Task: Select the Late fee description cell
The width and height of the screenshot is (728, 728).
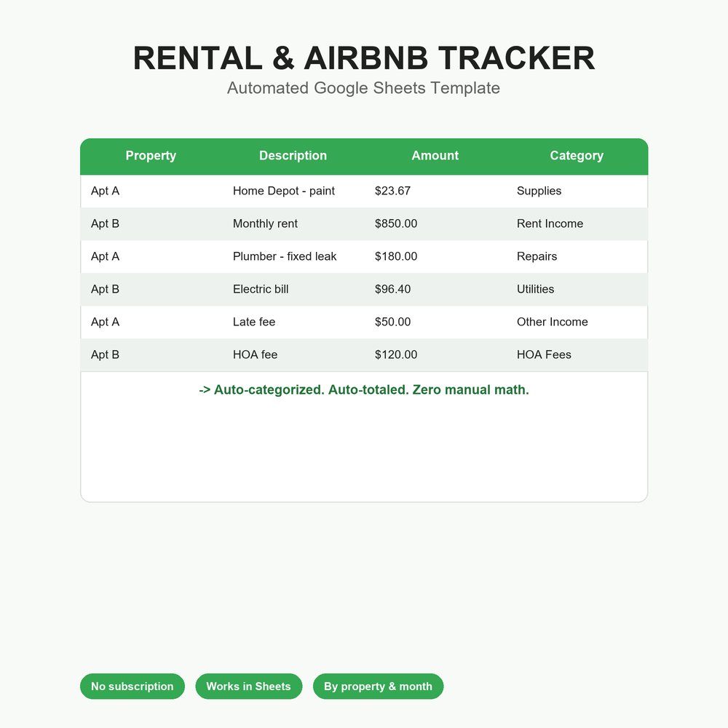Action: [254, 322]
